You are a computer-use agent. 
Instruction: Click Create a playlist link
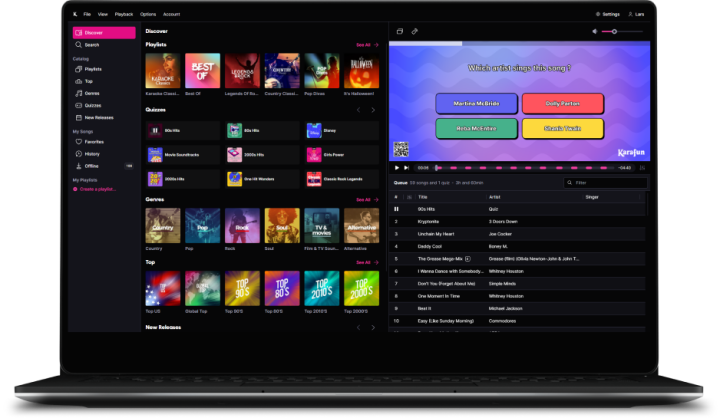coord(95,189)
